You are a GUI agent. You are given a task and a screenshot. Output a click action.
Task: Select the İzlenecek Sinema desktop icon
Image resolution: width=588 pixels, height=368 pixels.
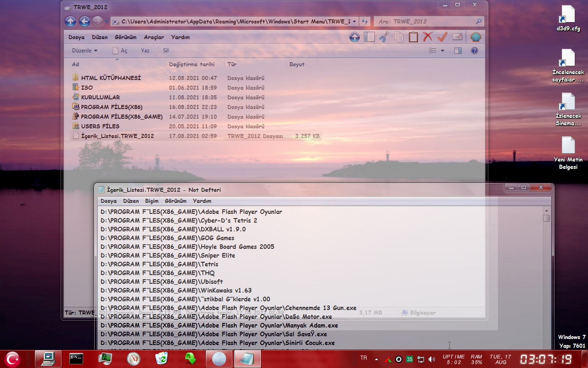click(x=568, y=109)
